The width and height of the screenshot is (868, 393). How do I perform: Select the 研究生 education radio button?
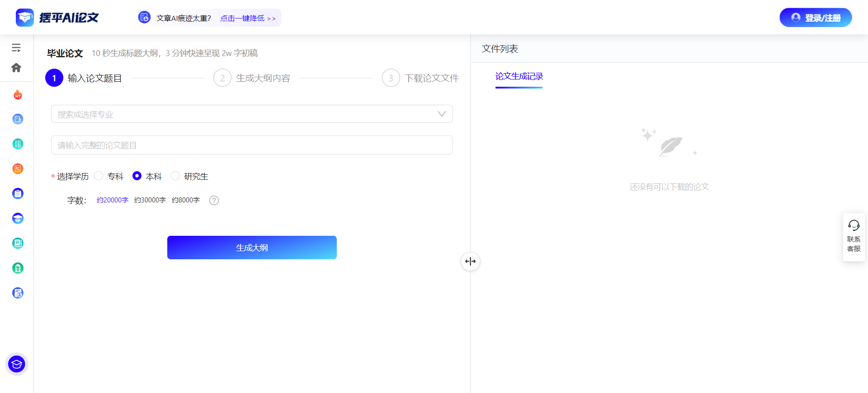175,176
